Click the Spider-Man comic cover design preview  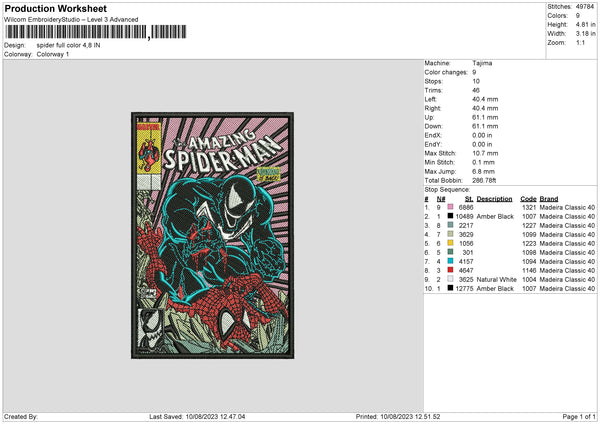pyautogui.click(x=212, y=235)
